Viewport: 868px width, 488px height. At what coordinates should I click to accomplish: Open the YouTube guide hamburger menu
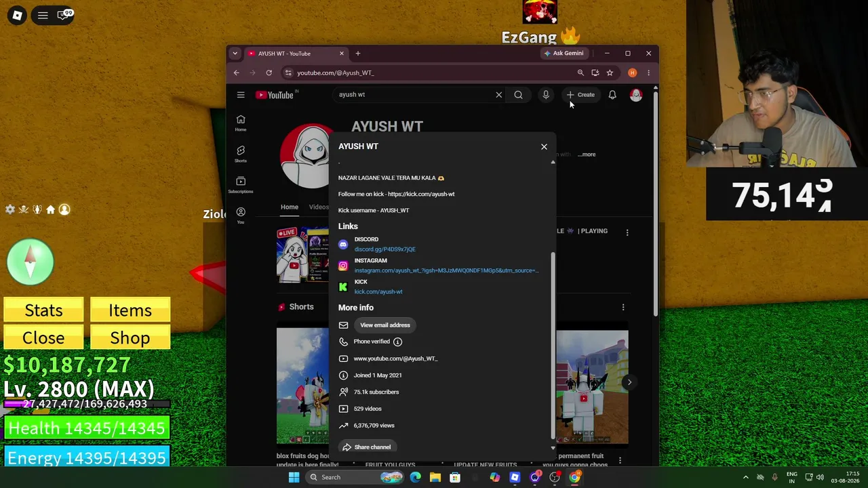[241, 95]
